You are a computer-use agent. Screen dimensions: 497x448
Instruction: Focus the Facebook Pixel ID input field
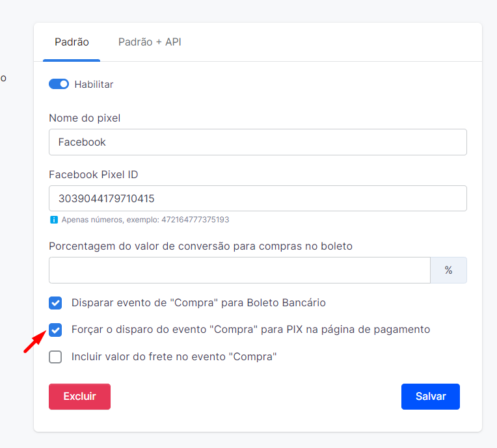[258, 198]
